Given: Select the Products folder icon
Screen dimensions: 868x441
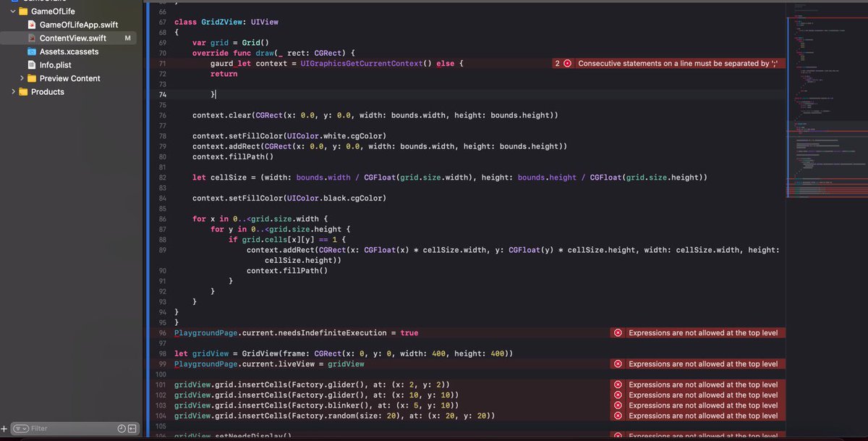Looking at the screenshot, I should tap(23, 92).
